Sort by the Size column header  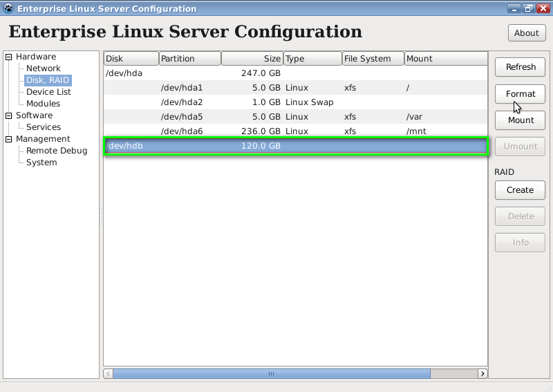pyautogui.click(x=252, y=59)
